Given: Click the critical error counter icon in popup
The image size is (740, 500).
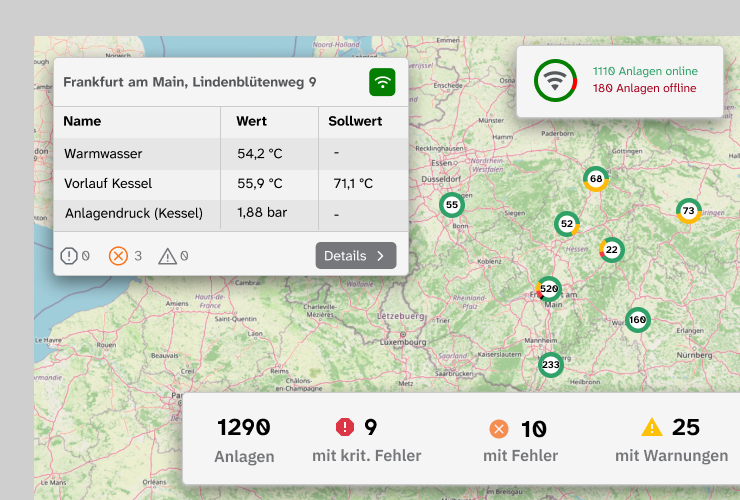Looking at the screenshot, I should click(x=69, y=256).
